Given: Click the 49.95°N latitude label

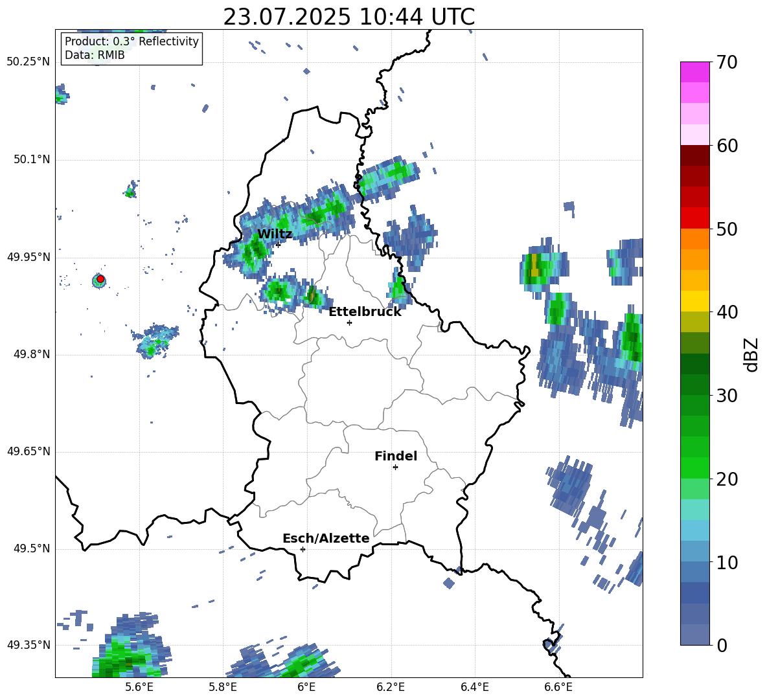Looking at the screenshot, I should 29,257.
